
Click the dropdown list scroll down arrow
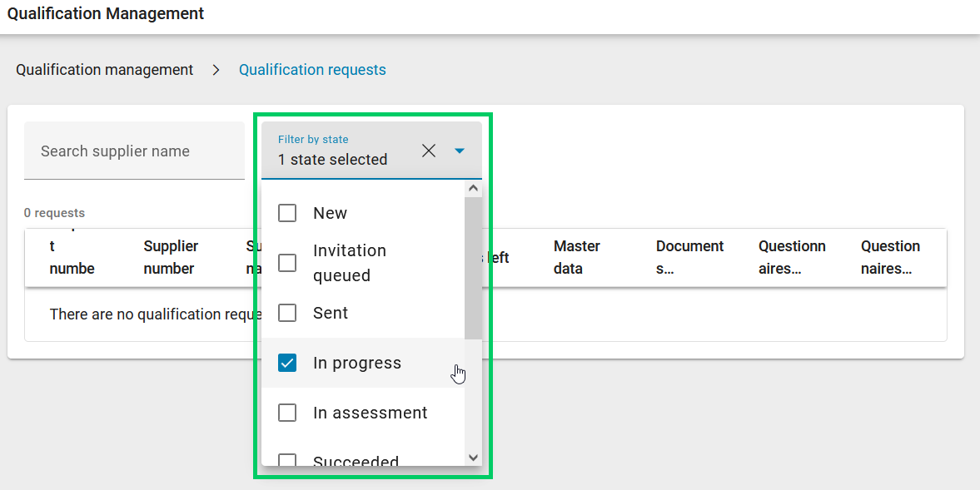coord(473,457)
